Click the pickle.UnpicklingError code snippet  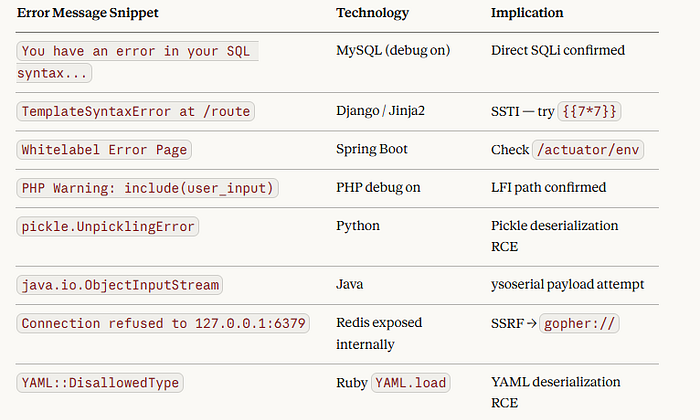click(x=108, y=226)
